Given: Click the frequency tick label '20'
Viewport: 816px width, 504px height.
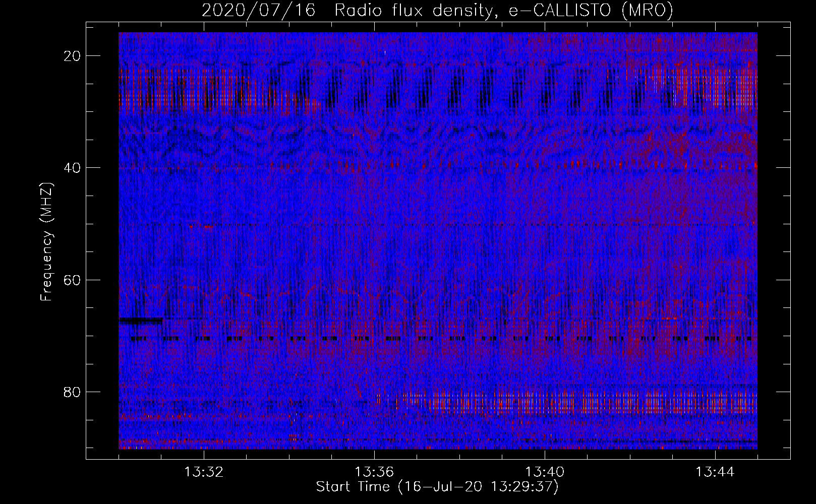Looking at the screenshot, I should [x=73, y=56].
